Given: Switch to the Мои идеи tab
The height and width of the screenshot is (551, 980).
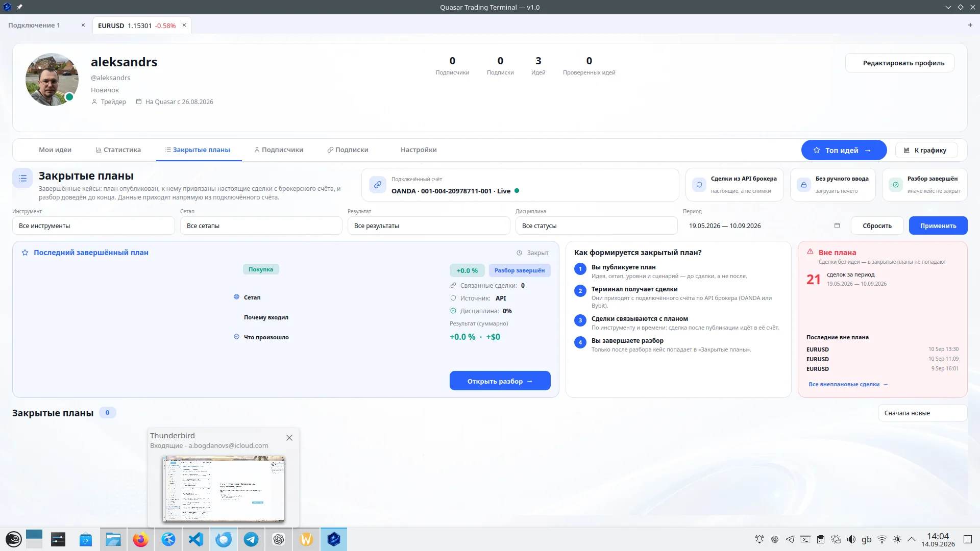Looking at the screenshot, I should pyautogui.click(x=55, y=150).
